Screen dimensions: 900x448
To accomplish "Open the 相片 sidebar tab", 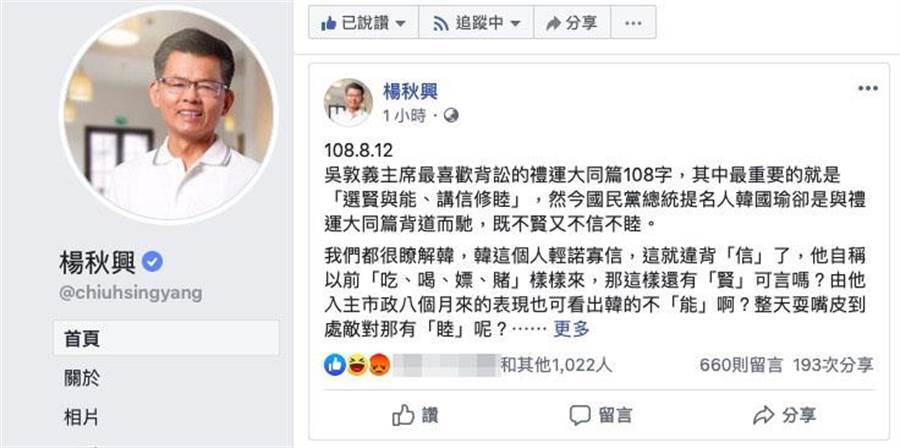I will click(x=166, y=418).
